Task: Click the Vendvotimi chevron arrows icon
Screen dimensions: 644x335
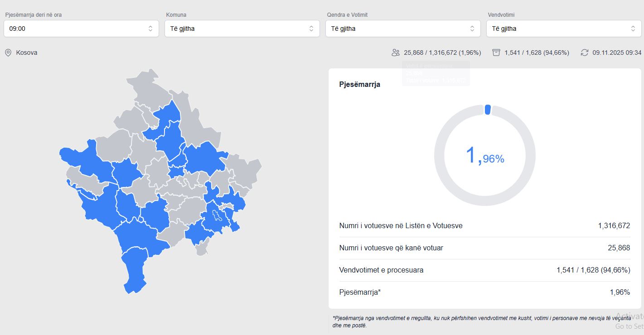Action: click(x=633, y=29)
